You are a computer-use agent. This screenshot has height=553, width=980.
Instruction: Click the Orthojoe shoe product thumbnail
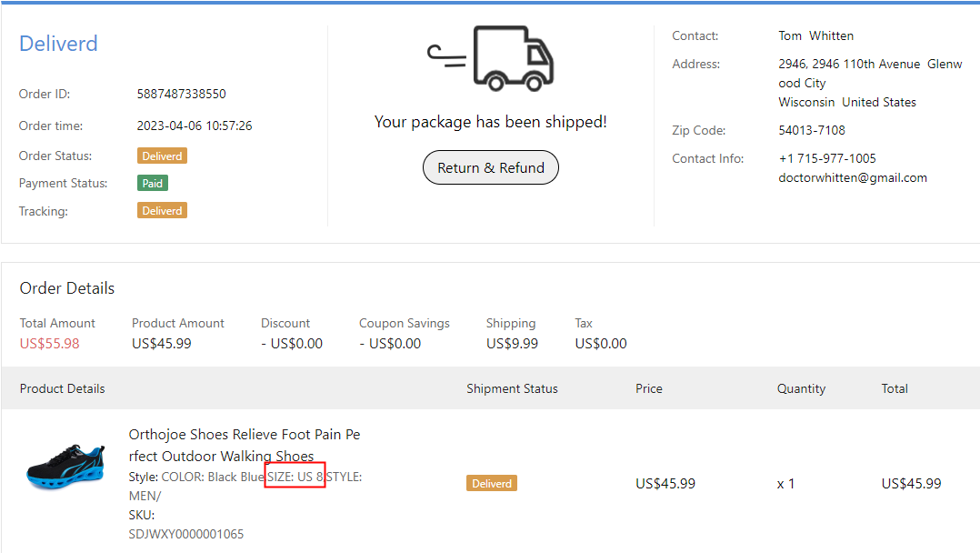(x=65, y=466)
